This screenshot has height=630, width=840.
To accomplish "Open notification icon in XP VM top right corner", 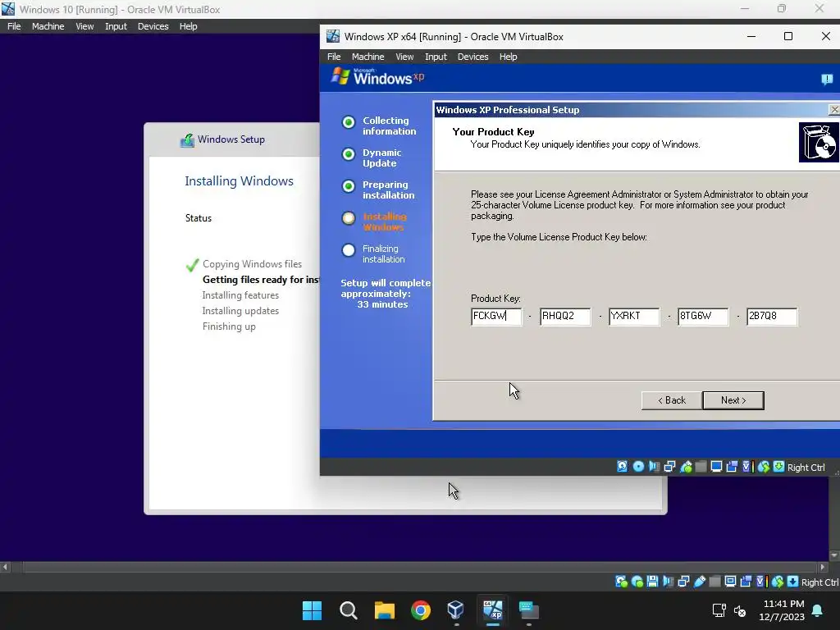I will tap(827, 80).
